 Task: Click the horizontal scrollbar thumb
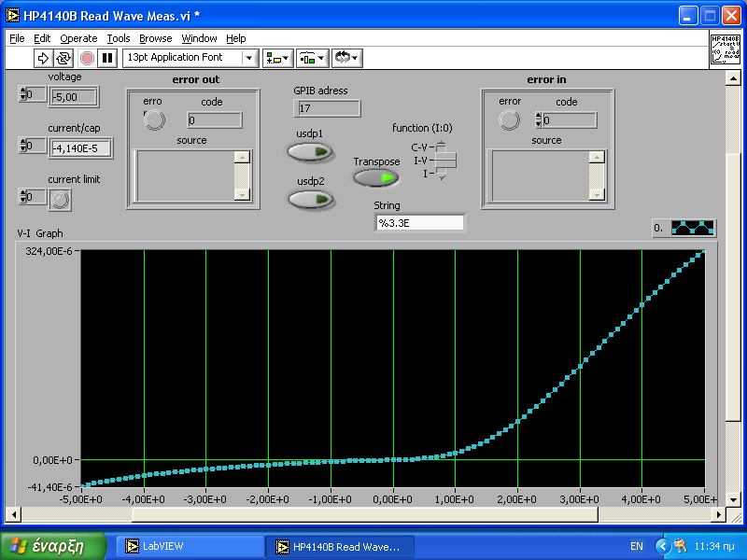tap(365, 514)
